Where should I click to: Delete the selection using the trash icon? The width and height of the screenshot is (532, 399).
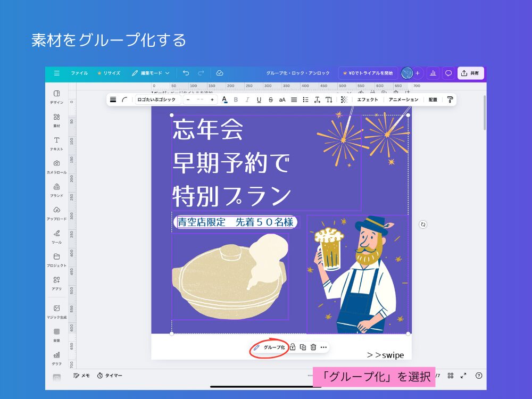click(312, 347)
